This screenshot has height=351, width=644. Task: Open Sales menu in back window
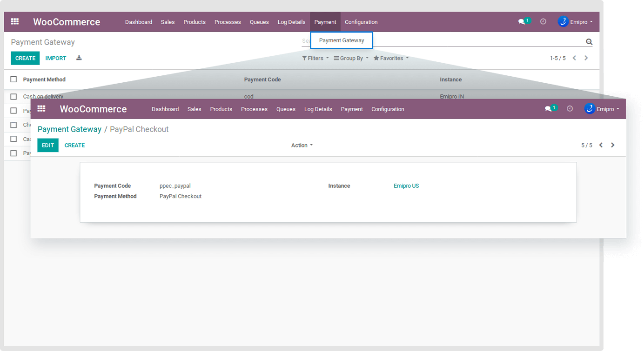168,22
